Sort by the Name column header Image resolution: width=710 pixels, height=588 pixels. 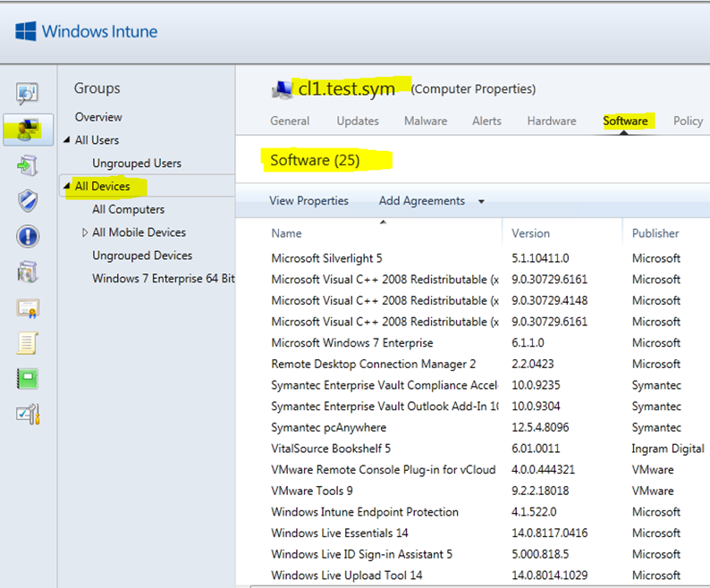click(x=287, y=233)
